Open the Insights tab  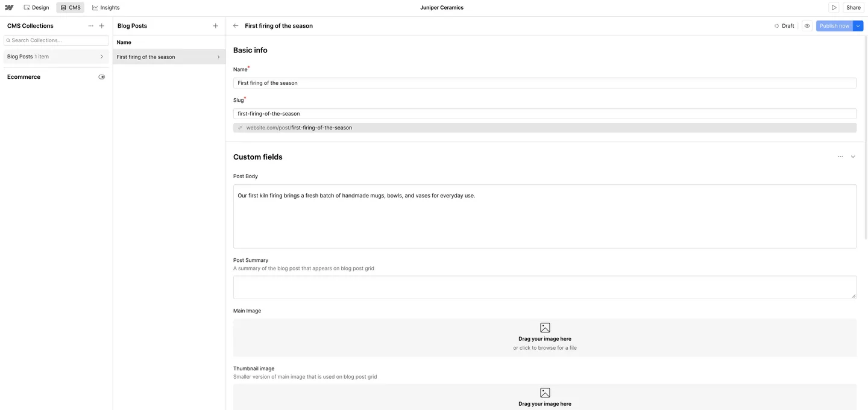pyautogui.click(x=105, y=8)
